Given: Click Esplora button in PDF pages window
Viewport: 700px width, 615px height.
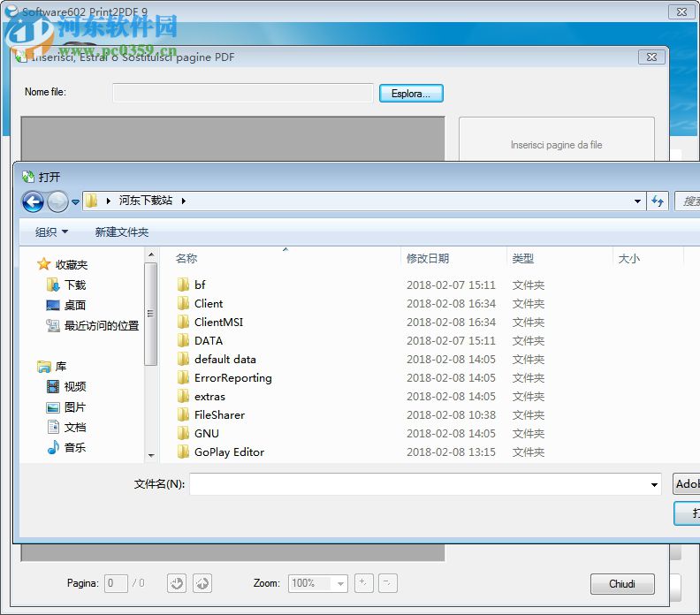Looking at the screenshot, I should [411, 94].
